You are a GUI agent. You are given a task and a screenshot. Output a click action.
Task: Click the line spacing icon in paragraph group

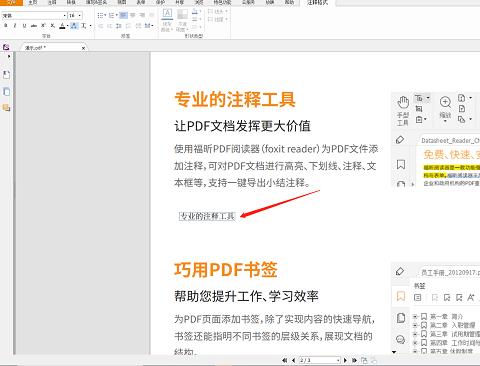118,26
